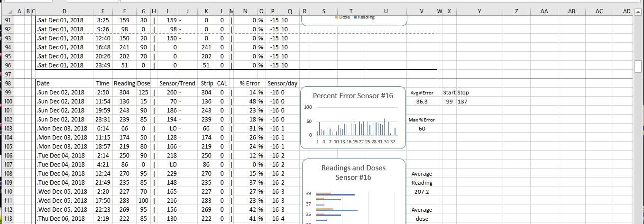
Task: Click the 'Reading' legend entry in top chart
Action: [364, 17]
